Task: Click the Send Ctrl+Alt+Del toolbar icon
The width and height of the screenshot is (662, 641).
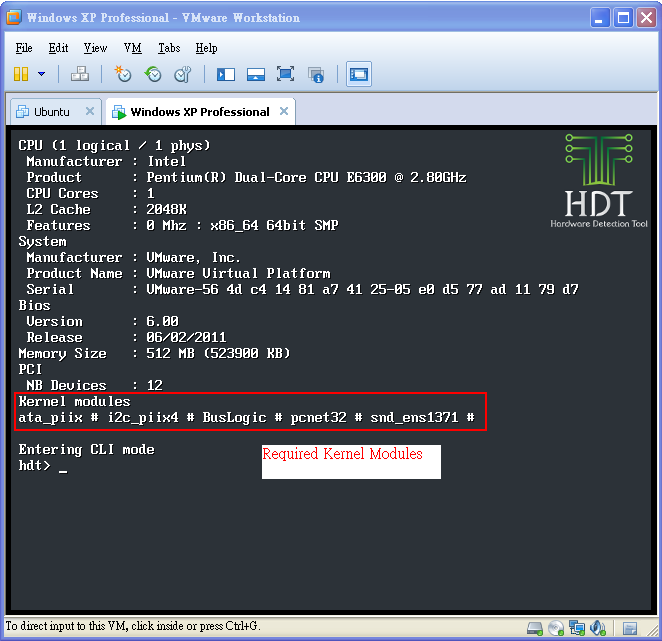Action: click(x=80, y=74)
